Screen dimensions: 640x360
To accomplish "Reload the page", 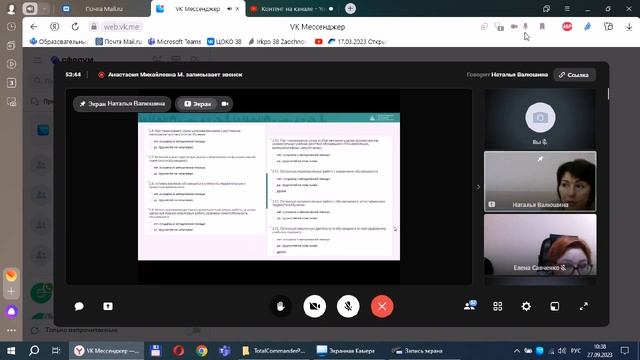I will [75, 27].
